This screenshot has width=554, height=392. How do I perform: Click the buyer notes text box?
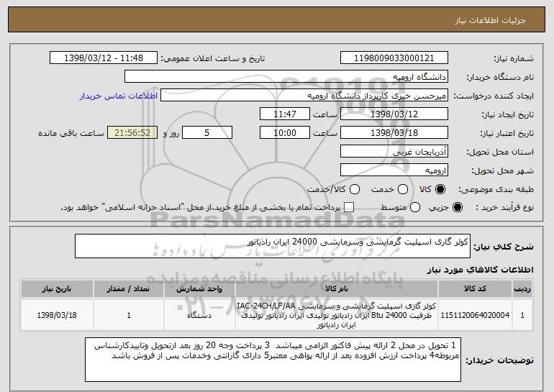tap(273, 360)
